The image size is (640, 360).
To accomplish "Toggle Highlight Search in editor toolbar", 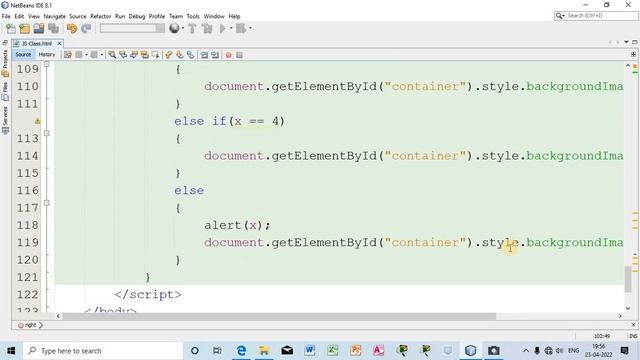I will pyautogui.click(x=144, y=55).
